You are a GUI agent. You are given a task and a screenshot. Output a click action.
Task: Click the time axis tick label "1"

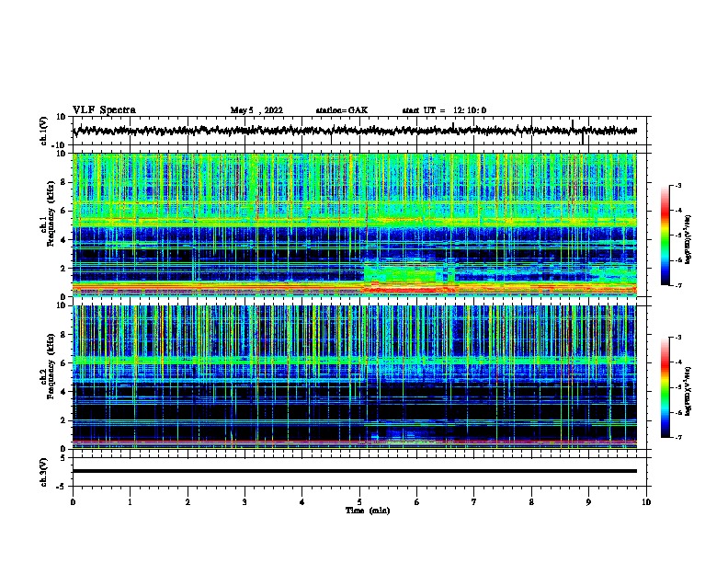point(130,502)
